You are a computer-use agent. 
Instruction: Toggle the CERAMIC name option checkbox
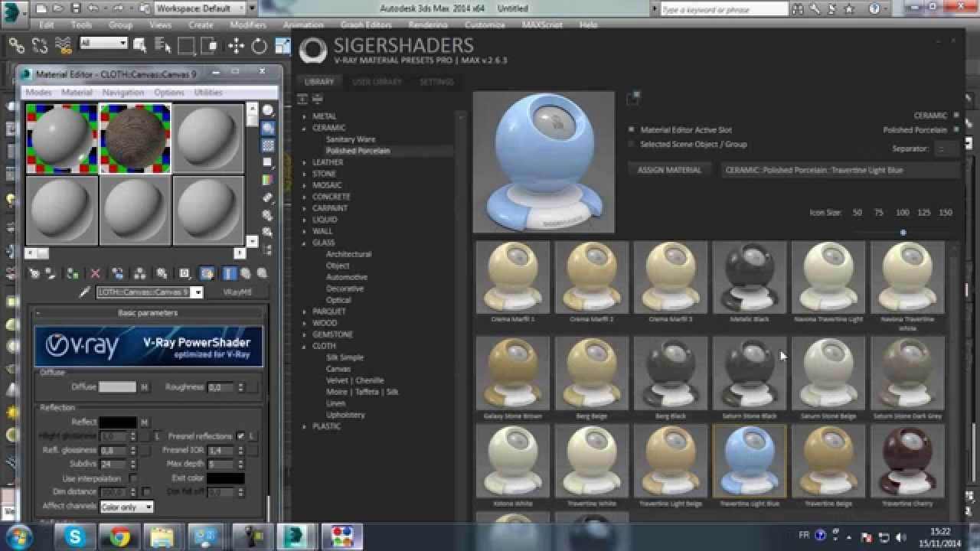(x=956, y=116)
